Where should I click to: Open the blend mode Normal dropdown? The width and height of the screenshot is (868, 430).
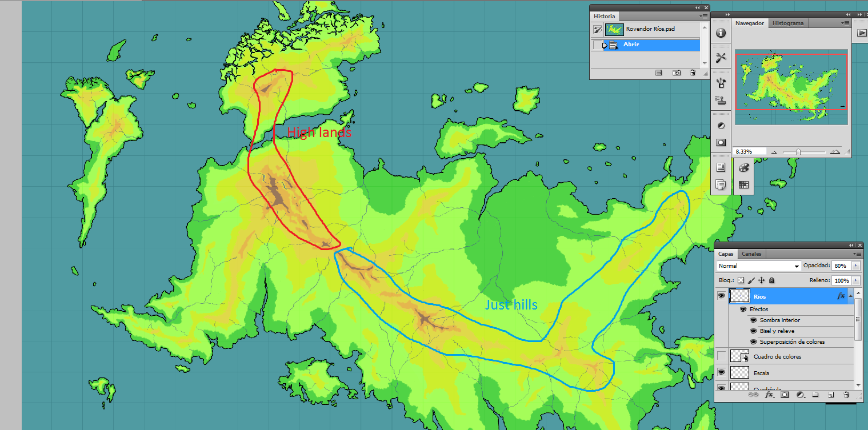click(759, 266)
